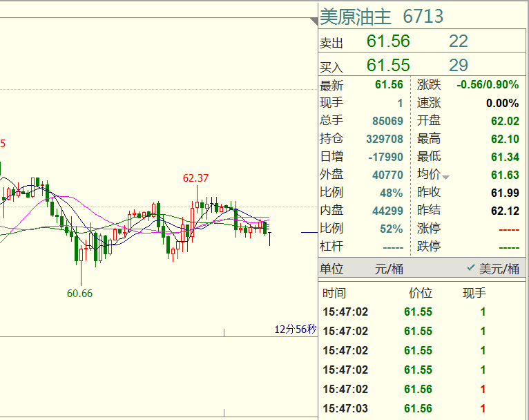Click the 涨停 label
Viewport: 529px width, 420px height.
tap(429, 228)
